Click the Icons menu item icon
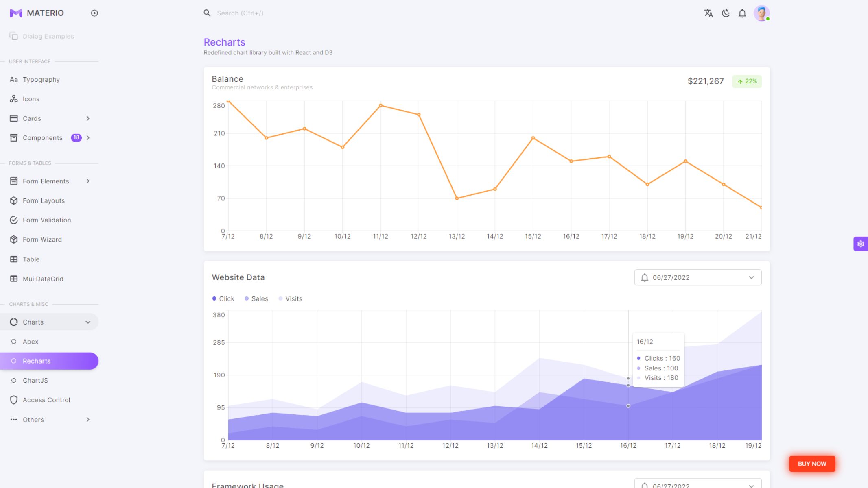This screenshot has height=488, width=868. 14,98
